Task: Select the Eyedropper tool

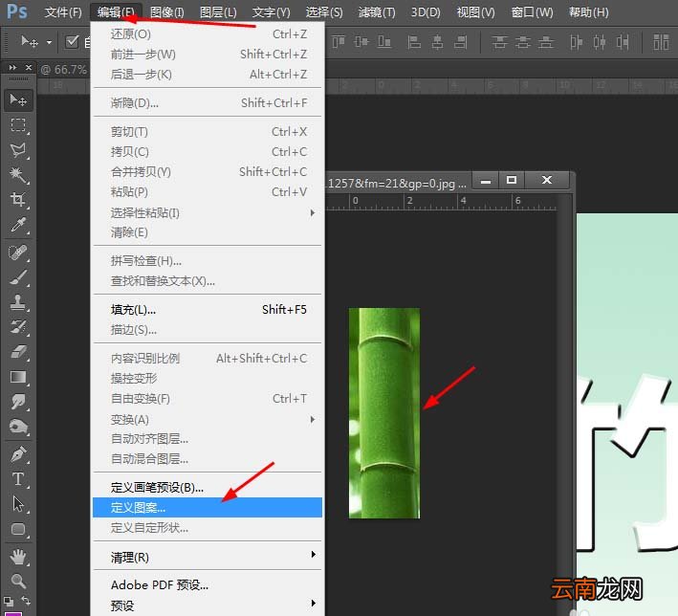Action: point(18,225)
